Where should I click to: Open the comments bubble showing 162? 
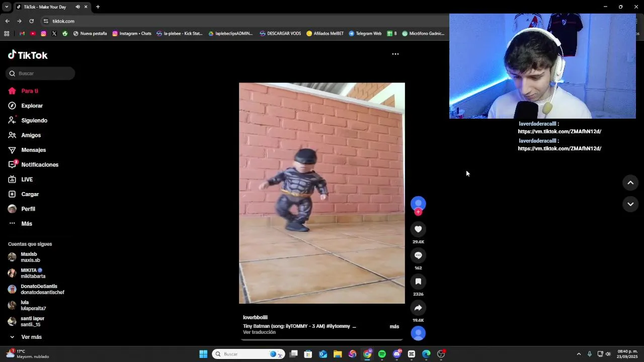coord(418,255)
